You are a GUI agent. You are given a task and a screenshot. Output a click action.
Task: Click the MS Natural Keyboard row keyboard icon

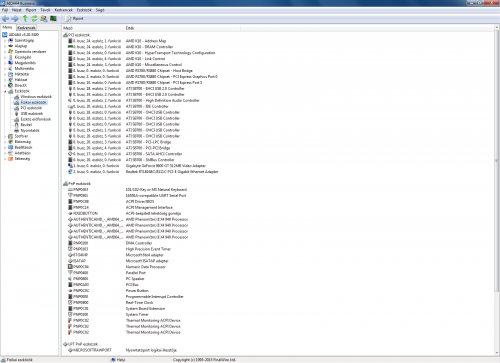70,190
